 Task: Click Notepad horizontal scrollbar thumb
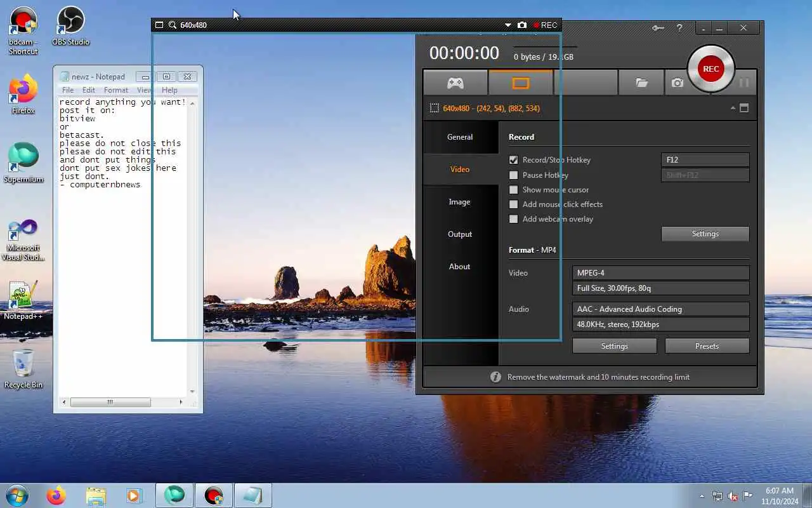point(110,402)
